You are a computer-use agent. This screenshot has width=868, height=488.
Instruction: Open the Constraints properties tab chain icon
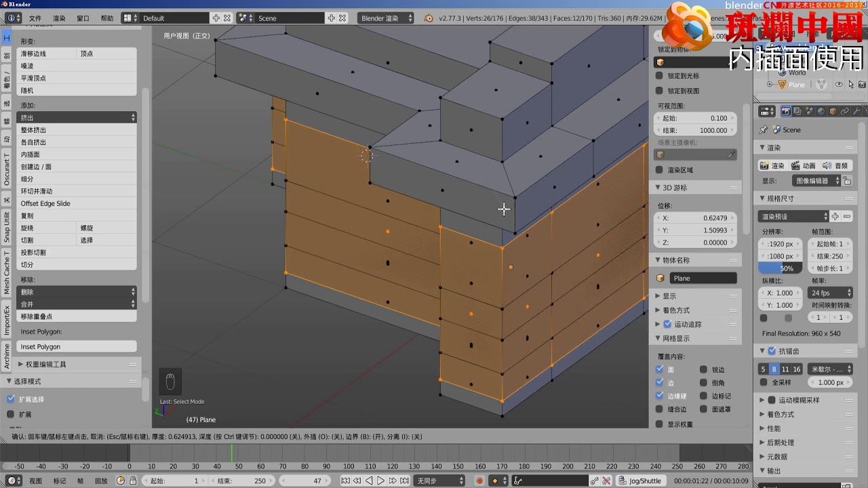(x=844, y=111)
